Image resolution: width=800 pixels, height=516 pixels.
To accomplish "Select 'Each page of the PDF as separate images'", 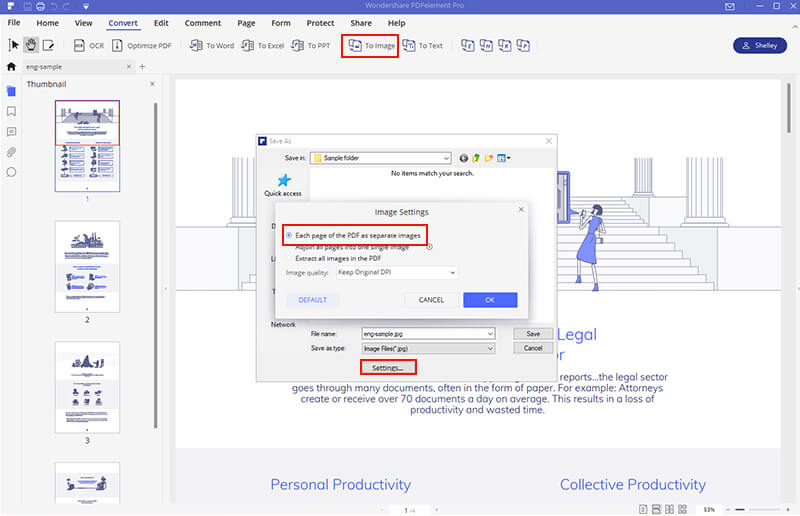I will tap(290, 235).
